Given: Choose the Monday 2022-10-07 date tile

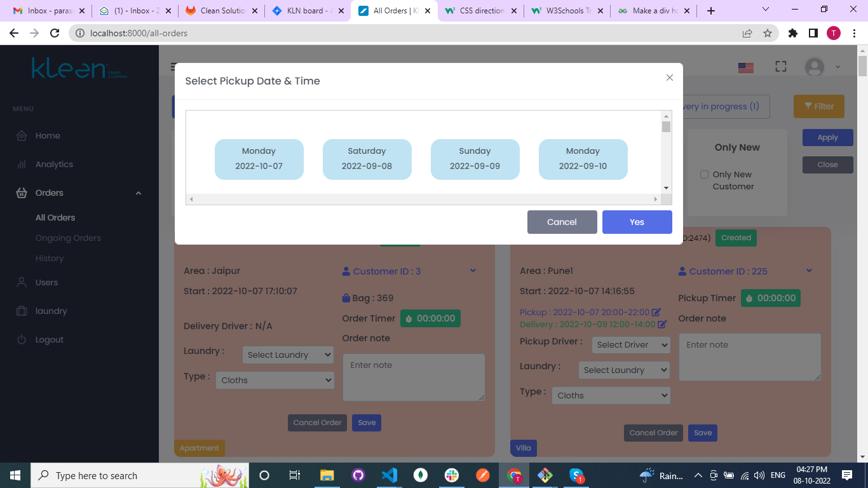Looking at the screenshot, I should point(259,159).
